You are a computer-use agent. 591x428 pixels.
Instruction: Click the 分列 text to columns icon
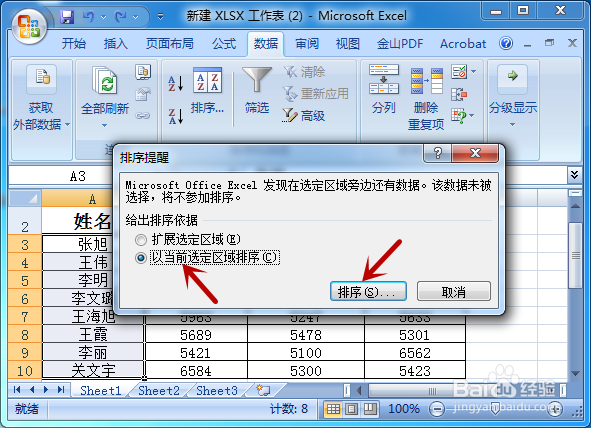384,79
